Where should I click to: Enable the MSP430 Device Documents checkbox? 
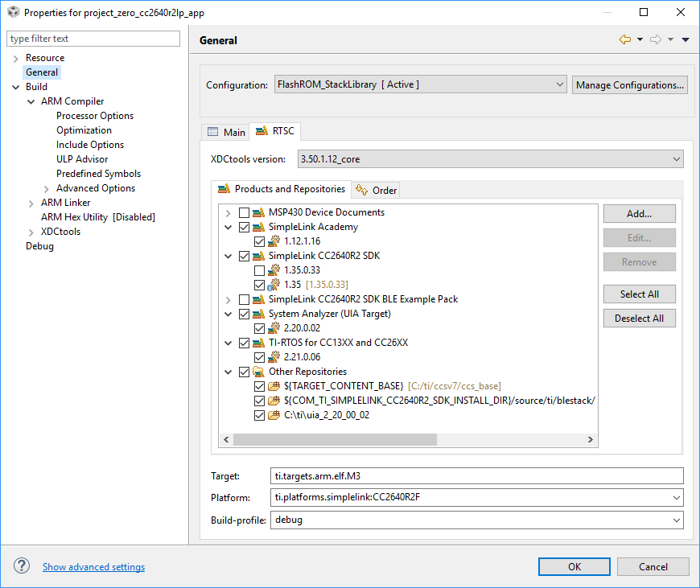[244, 212]
